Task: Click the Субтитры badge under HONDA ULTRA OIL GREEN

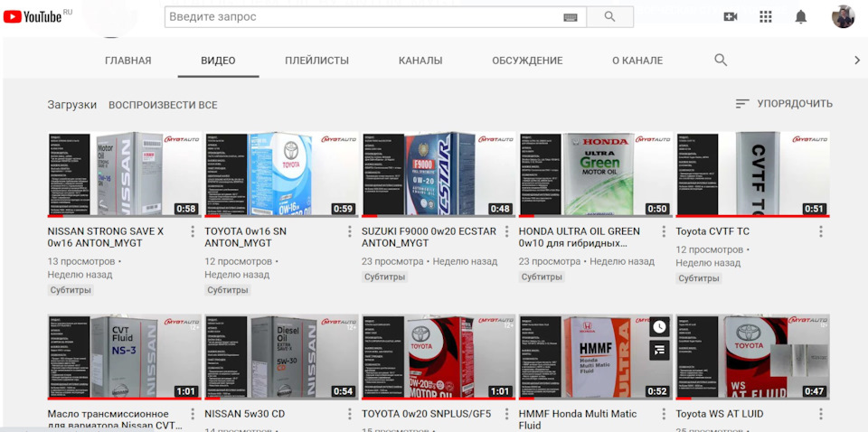Action: click(x=542, y=277)
